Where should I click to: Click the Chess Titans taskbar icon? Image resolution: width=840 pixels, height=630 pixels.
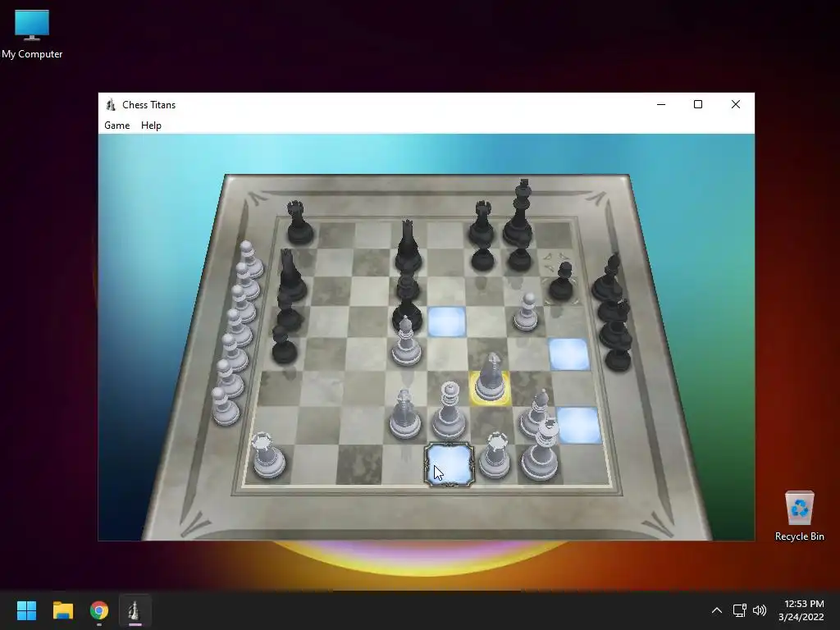click(135, 610)
